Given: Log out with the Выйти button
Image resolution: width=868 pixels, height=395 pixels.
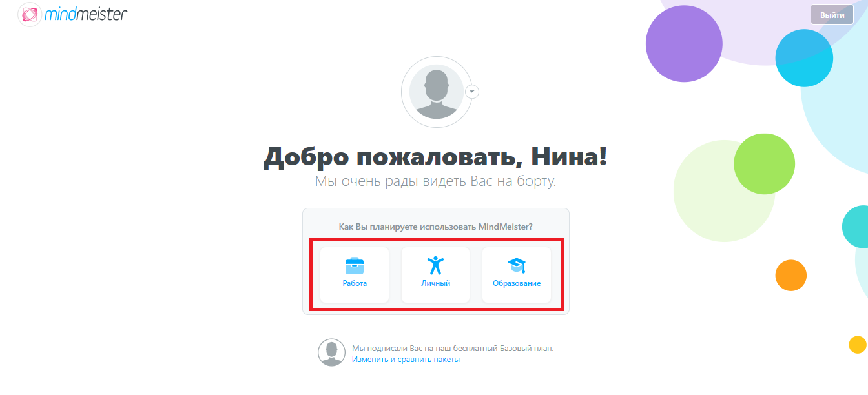Looking at the screenshot, I should click(832, 15).
